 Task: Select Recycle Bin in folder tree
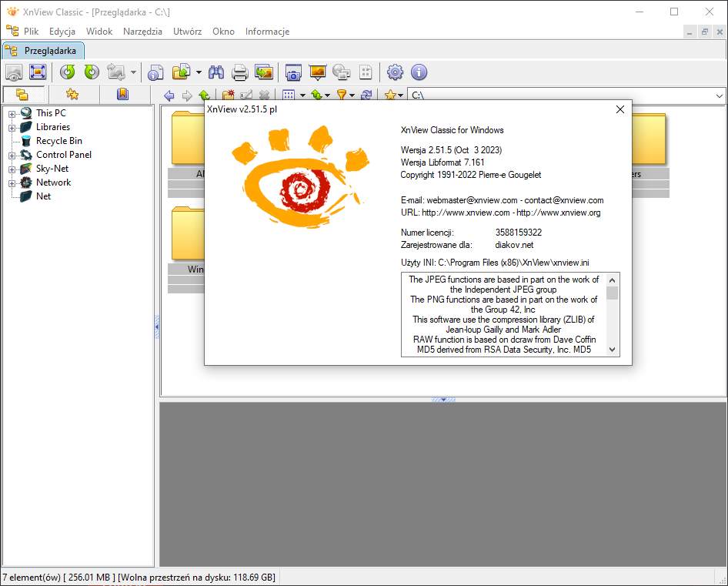[x=59, y=141]
